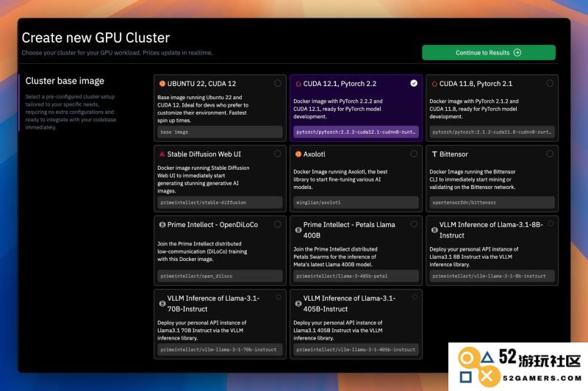Click the Prime Intellect icon beside OpenDiLoCo
Image resolution: width=588 pixels, height=391 pixels.
[x=162, y=225]
